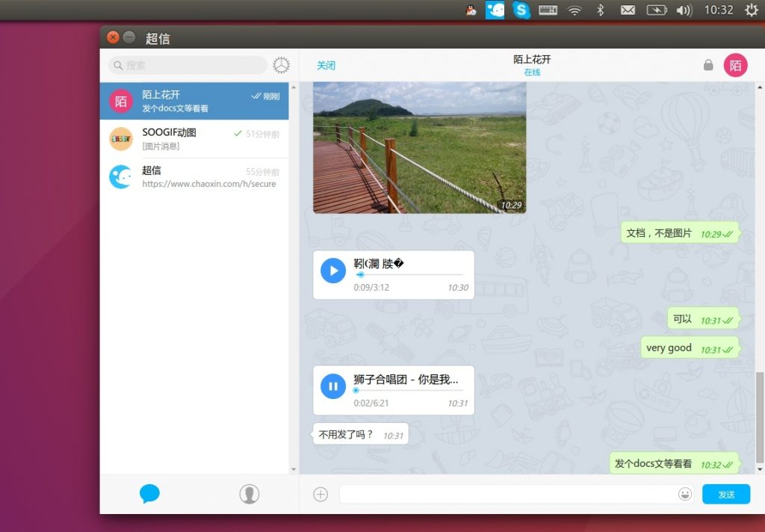The image size is (765, 532).
Task: Open the 超信 conversation in list
Action: (x=194, y=177)
